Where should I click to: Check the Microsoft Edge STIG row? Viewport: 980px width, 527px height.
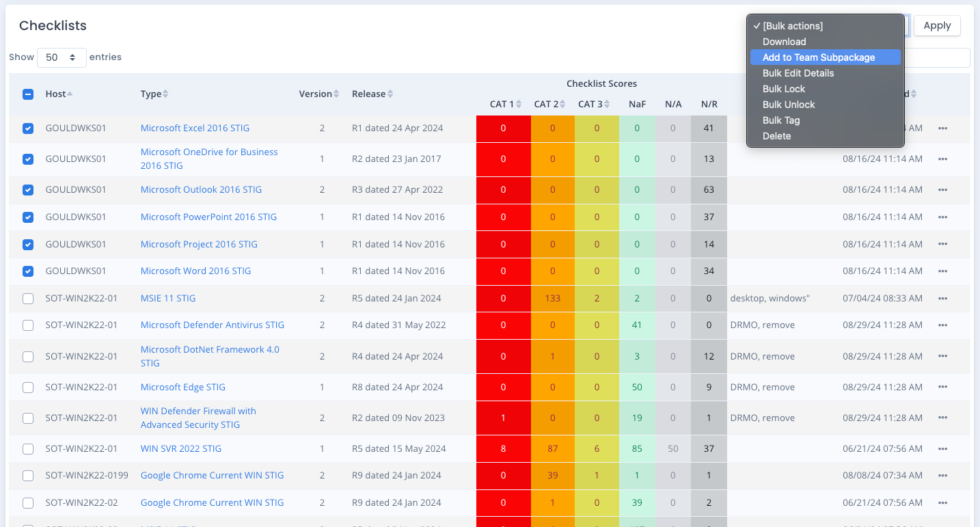pyautogui.click(x=28, y=388)
